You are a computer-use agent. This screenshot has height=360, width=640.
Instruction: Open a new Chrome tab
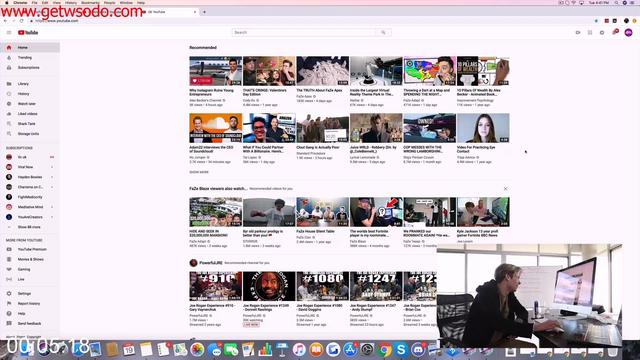204,12
